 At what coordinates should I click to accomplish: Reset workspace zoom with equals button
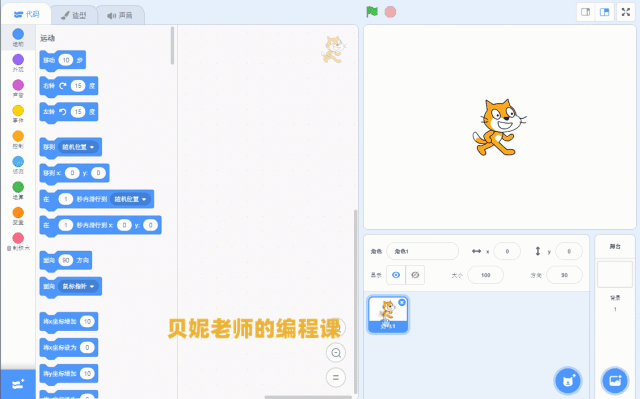tap(336, 378)
